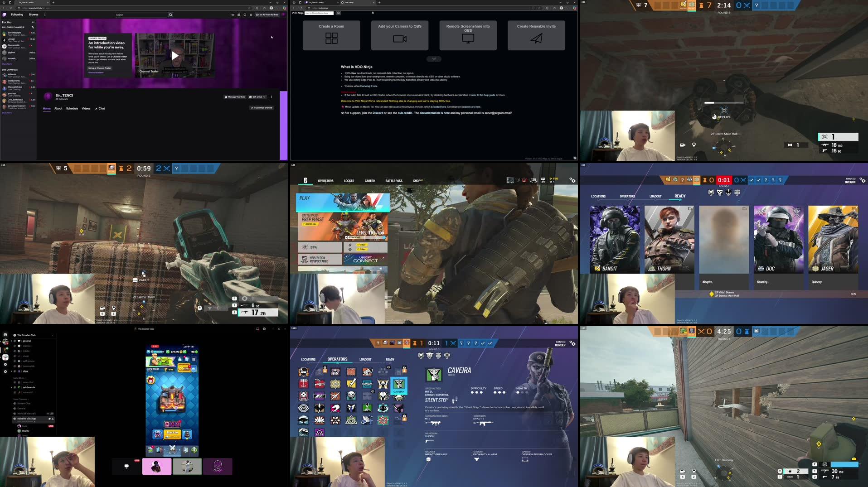Screen dimensions: 868x487
Task: Open SHOP in Siege main menu
Action: [x=417, y=181]
